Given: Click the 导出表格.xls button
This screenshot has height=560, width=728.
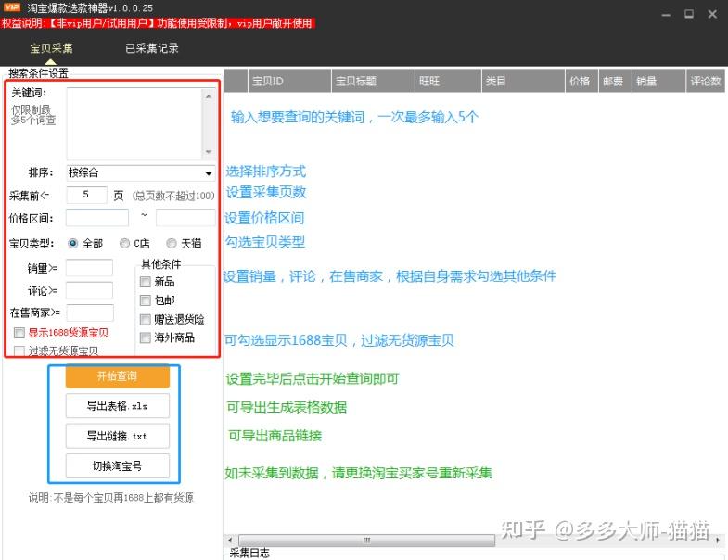Looking at the screenshot, I should [117, 406].
